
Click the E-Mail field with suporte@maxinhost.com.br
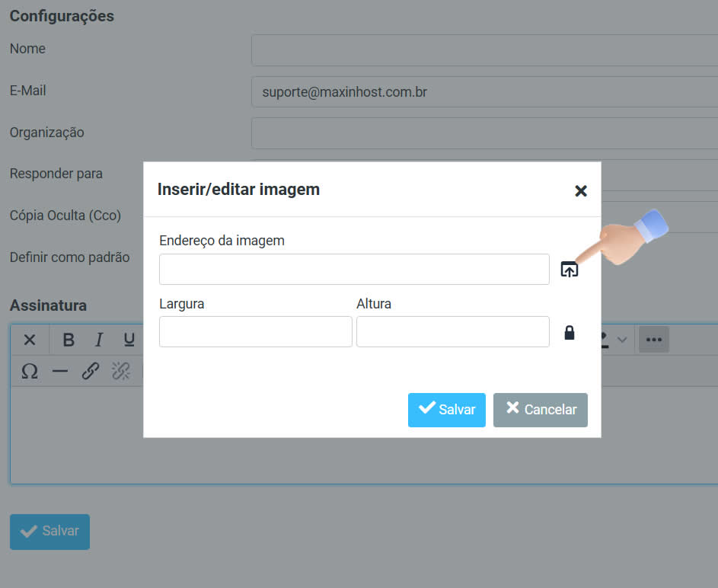(484, 92)
